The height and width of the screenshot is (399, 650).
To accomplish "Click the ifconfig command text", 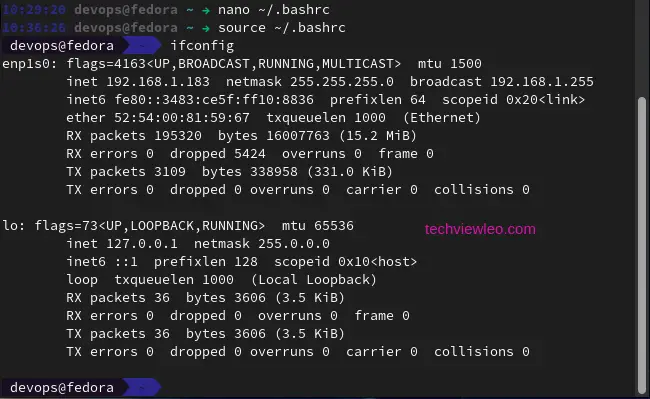I will point(202,46).
